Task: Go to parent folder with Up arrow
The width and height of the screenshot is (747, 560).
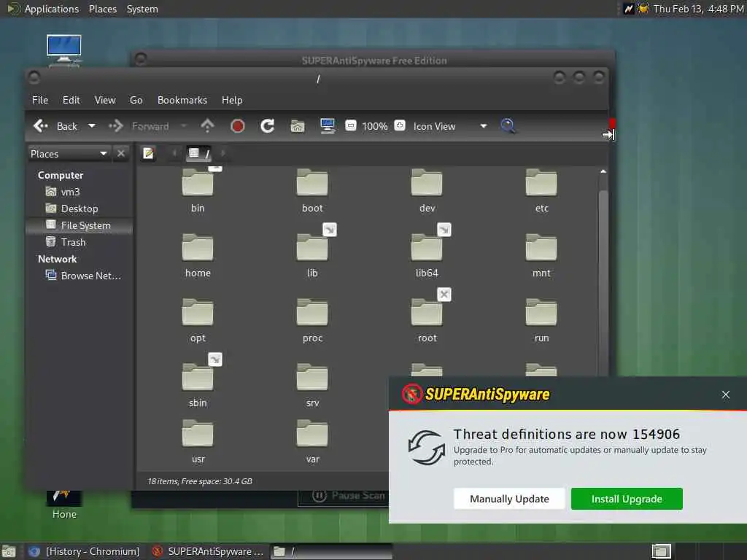Action: [207, 126]
